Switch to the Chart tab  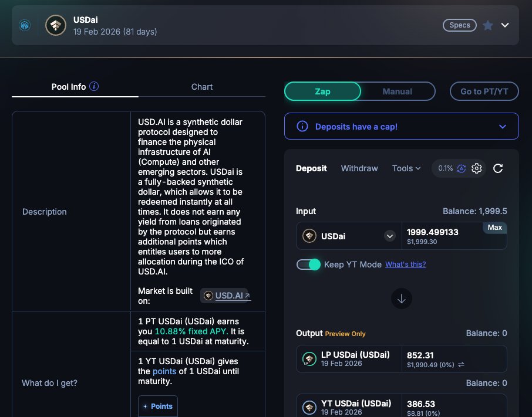tap(202, 87)
